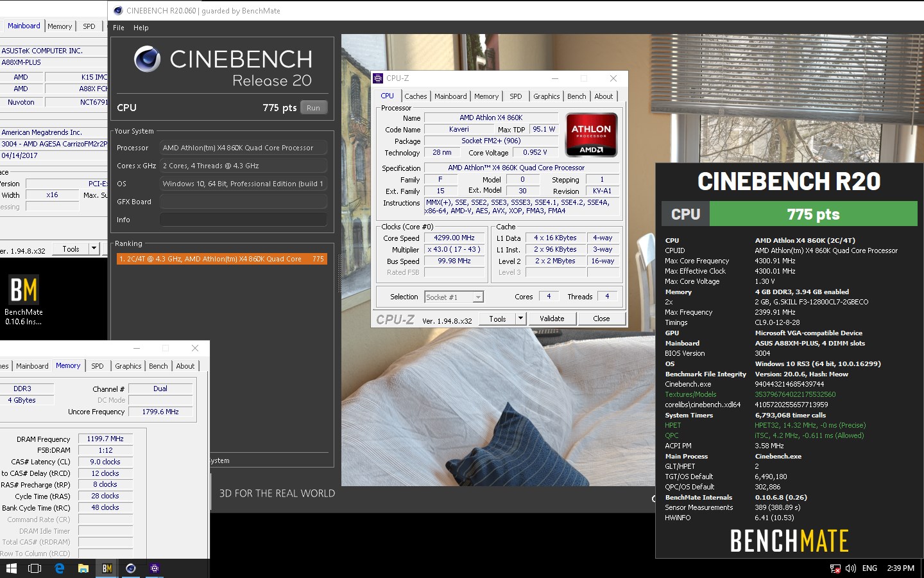The image size is (924, 578).
Task: Select the Memory tab in the bottom-left CPU-Z window
Action: coord(68,365)
